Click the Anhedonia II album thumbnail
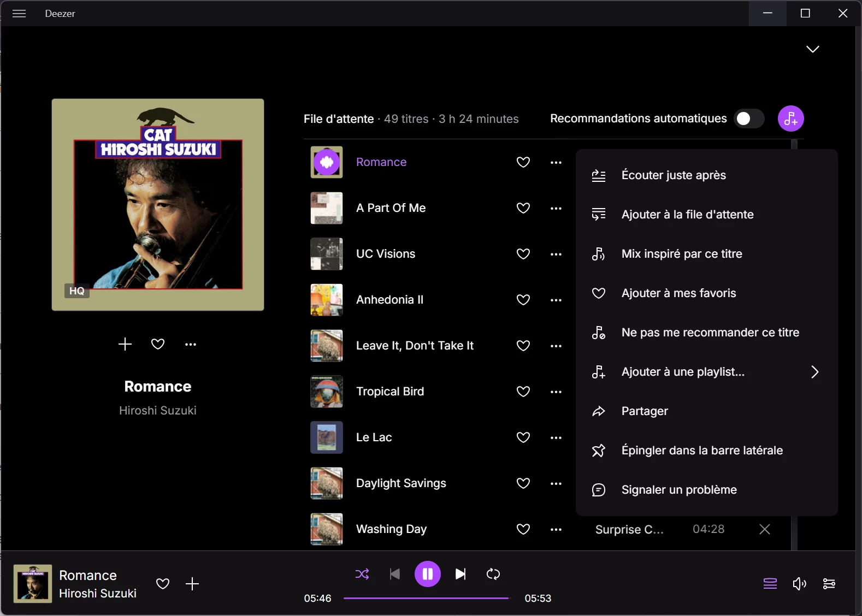 327,300
